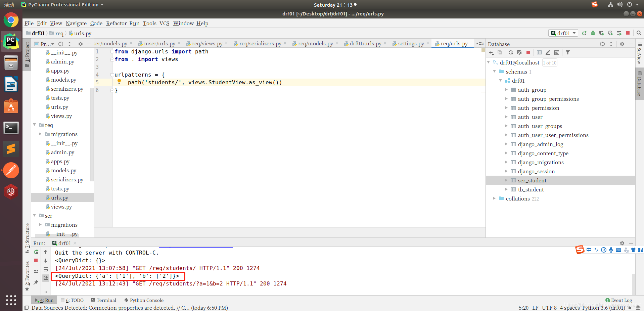Profile drf01 using the clock-play icon
Screen dimensions: 644x311
click(610, 33)
